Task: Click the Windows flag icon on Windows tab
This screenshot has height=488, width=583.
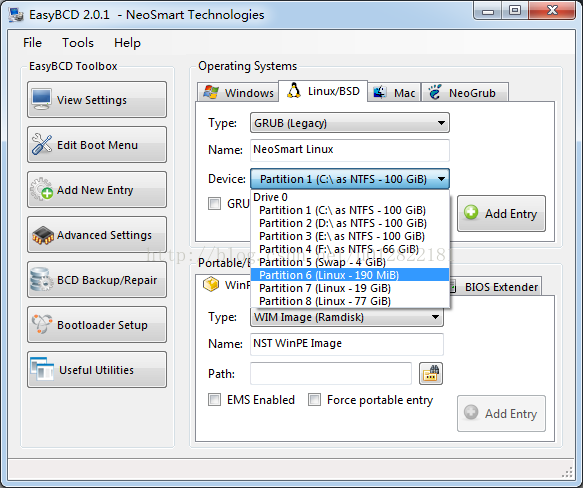Action: click(211, 92)
